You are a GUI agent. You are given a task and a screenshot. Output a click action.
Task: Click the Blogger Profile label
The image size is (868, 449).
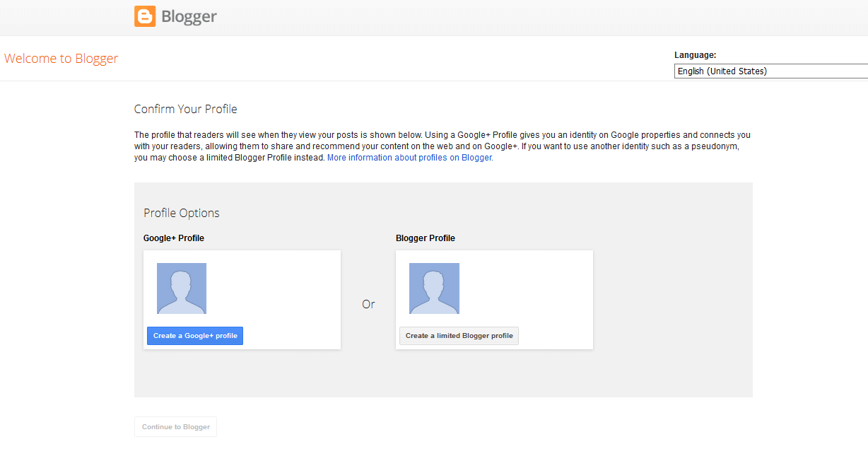coord(426,238)
